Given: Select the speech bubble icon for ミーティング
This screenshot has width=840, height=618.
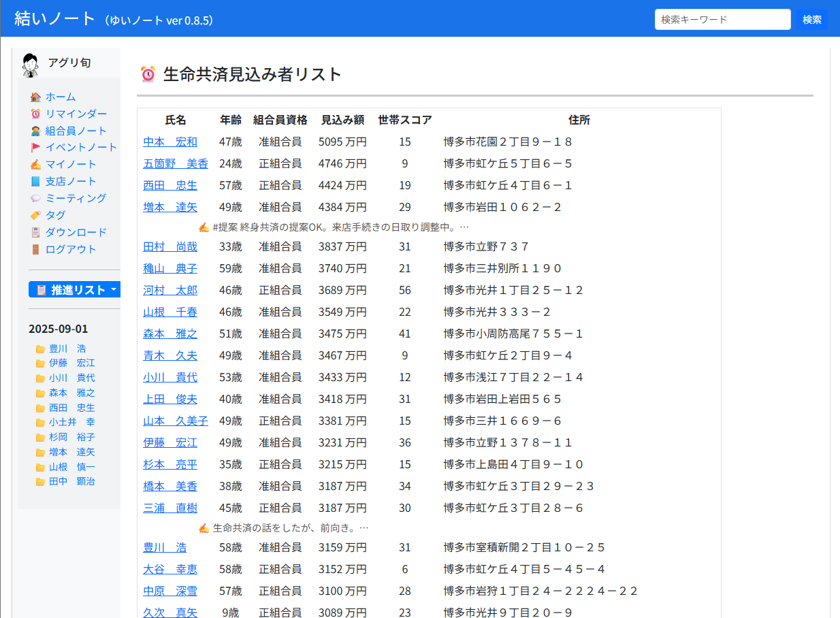Looking at the screenshot, I should 36,198.
